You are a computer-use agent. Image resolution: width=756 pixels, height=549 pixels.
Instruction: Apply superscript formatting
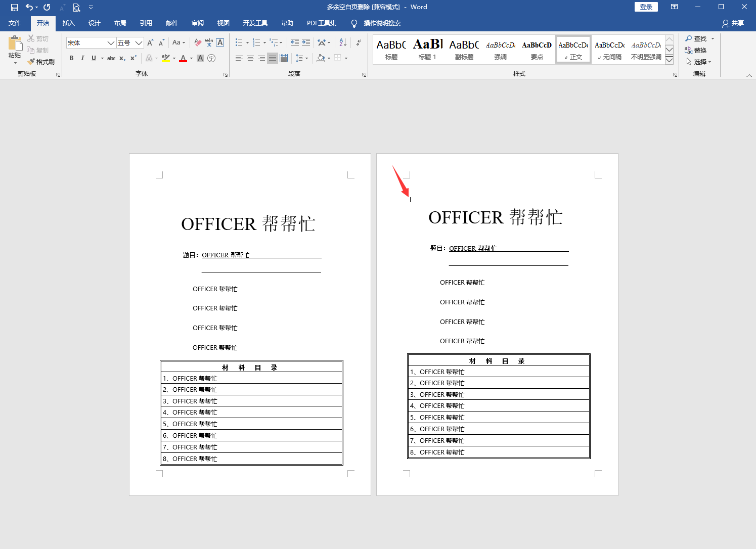[134, 58]
